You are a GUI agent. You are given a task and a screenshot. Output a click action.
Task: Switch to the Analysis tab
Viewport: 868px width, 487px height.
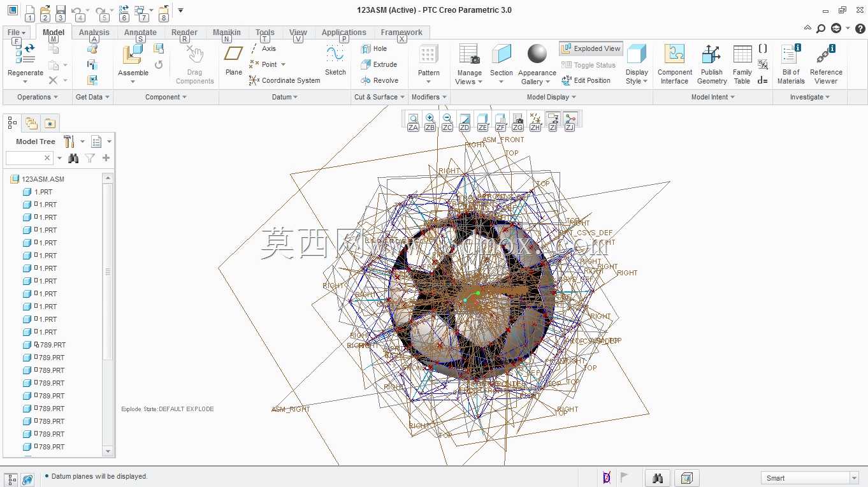click(94, 33)
